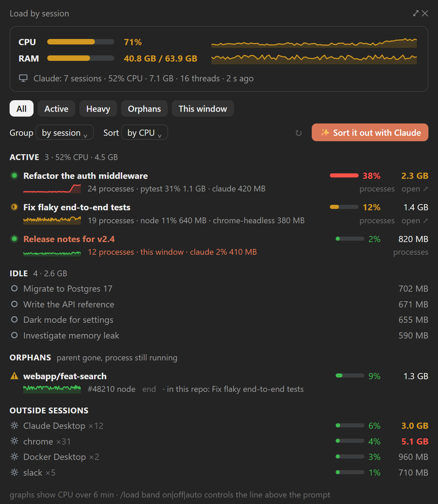Open the Refactor the auth middleware session link

click(415, 189)
